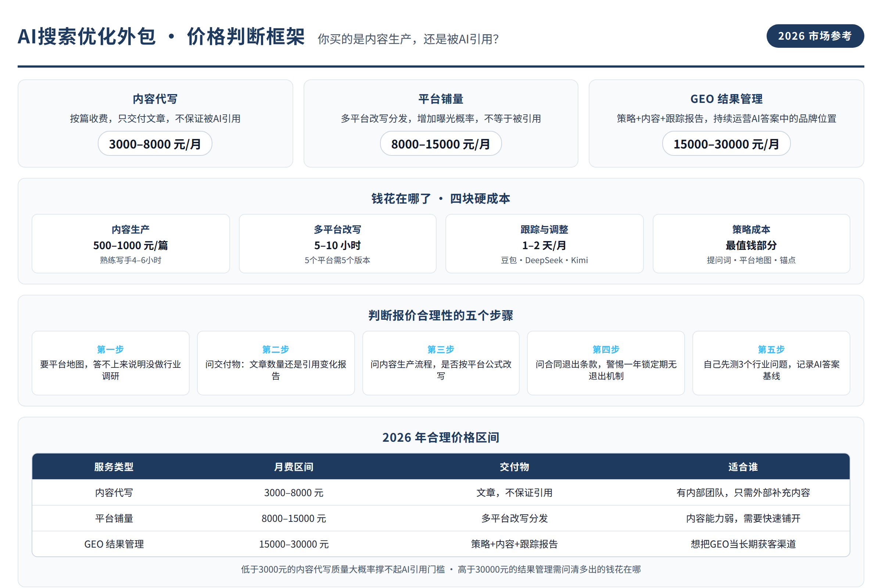This screenshot has width=882, height=588.
Task: Click the 5个平台需5个版本 caption
Action: (x=337, y=260)
